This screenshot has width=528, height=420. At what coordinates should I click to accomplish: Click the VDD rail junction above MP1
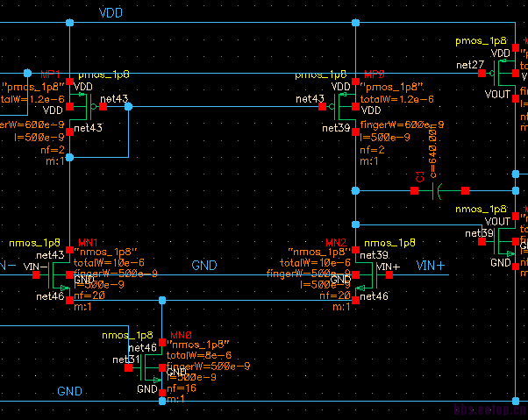pyautogui.click(x=69, y=23)
